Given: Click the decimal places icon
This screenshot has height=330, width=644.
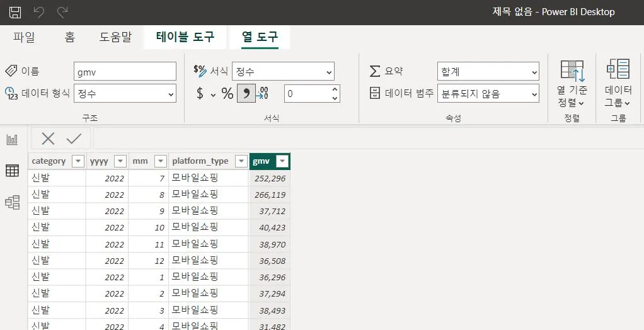Looking at the screenshot, I should point(263,94).
